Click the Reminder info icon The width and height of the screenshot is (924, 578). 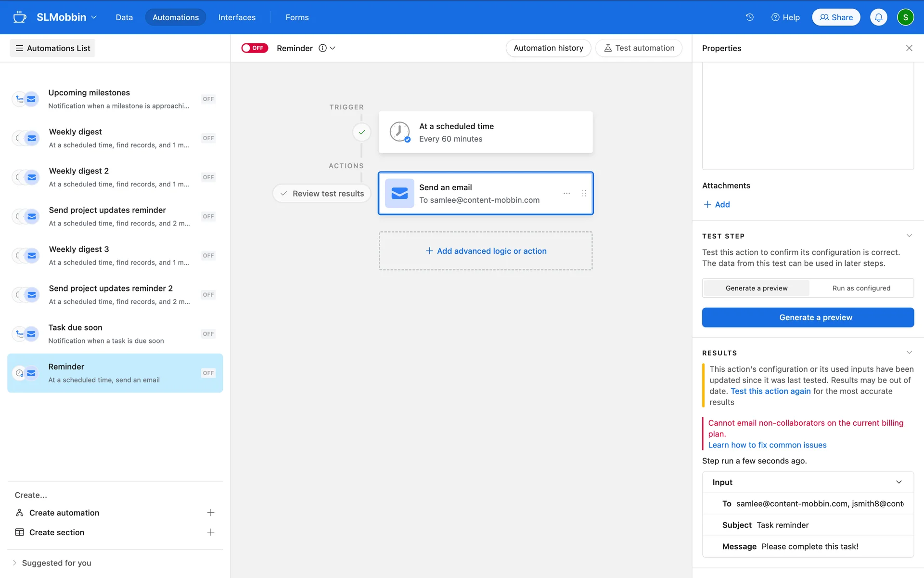(322, 48)
